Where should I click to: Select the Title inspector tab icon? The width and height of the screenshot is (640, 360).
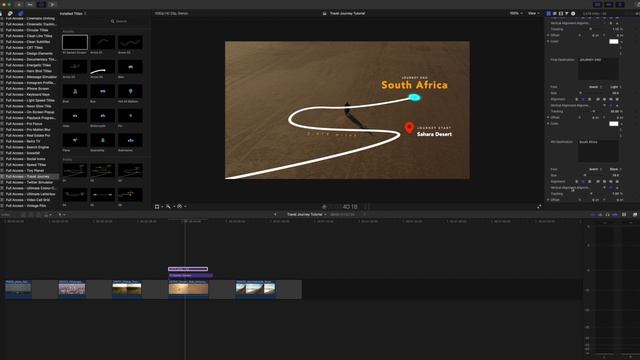(x=549, y=13)
